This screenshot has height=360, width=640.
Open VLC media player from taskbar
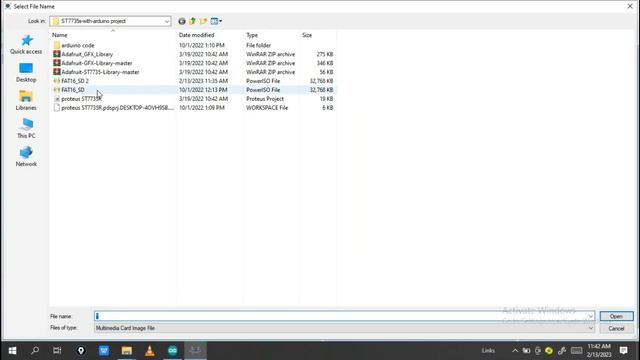(x=149, y=351)
